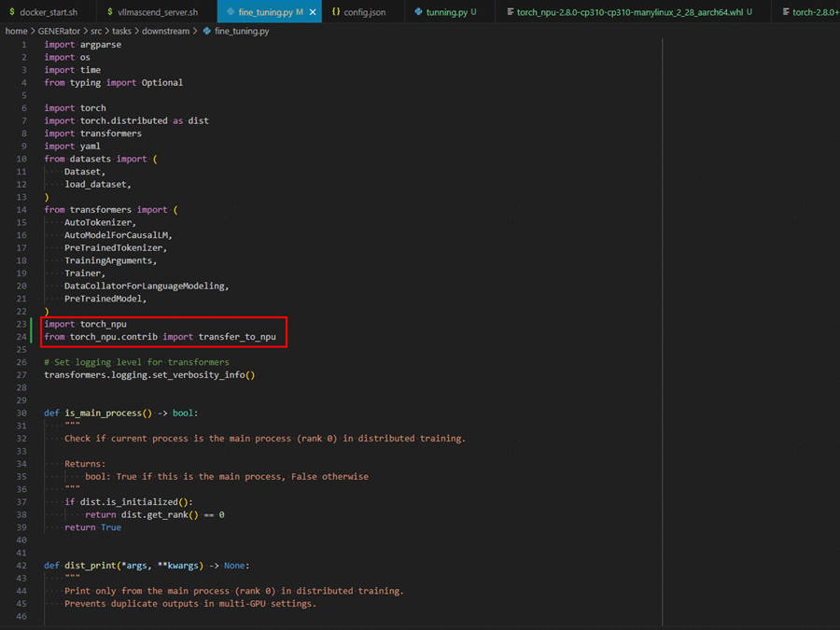Click 'import time' on line 3
The width and height of the screenshot is (840, 630).
pos(72,70)
